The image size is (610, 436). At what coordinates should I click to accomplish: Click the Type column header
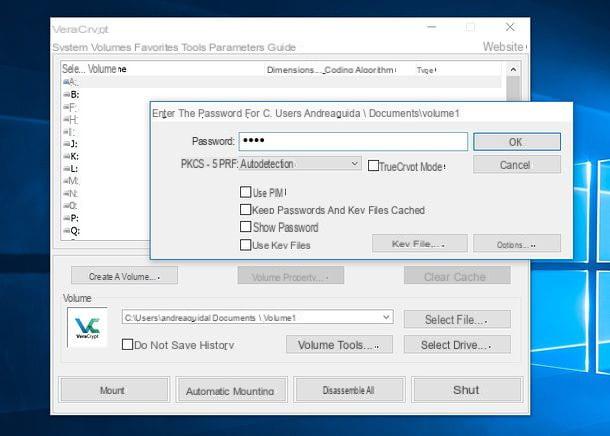[x=426, y=70]
